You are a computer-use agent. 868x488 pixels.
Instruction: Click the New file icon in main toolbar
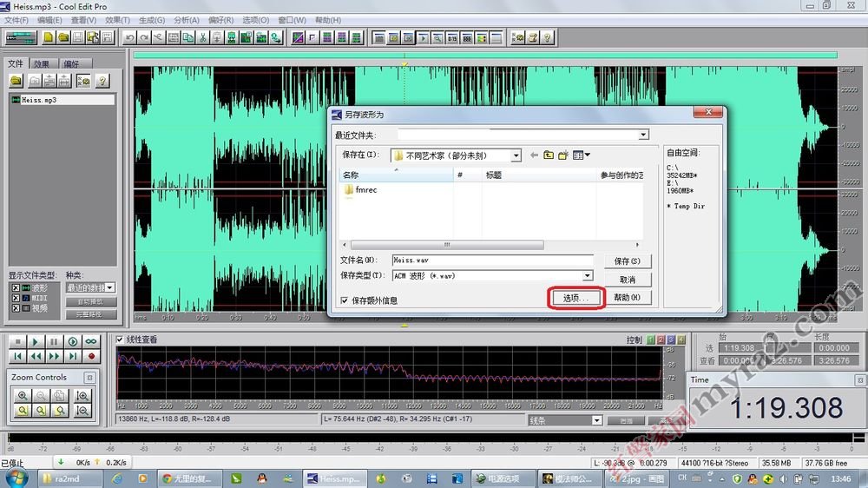pos(49,37)
